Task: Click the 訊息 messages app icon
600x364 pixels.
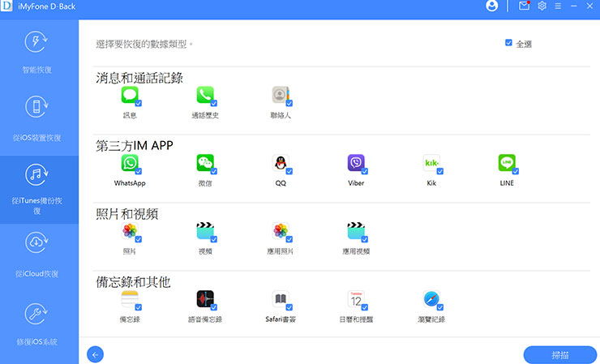Action: [130, 95]
